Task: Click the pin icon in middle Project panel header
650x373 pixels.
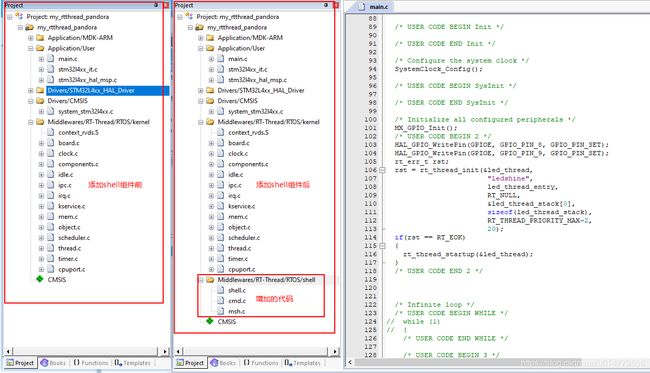Action: (x=326, y=5)
